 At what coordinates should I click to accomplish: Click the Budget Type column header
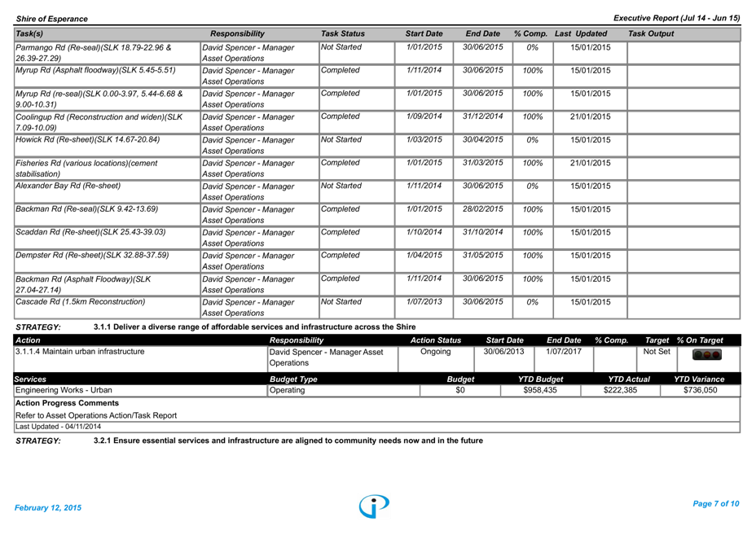tap(293, 379)
